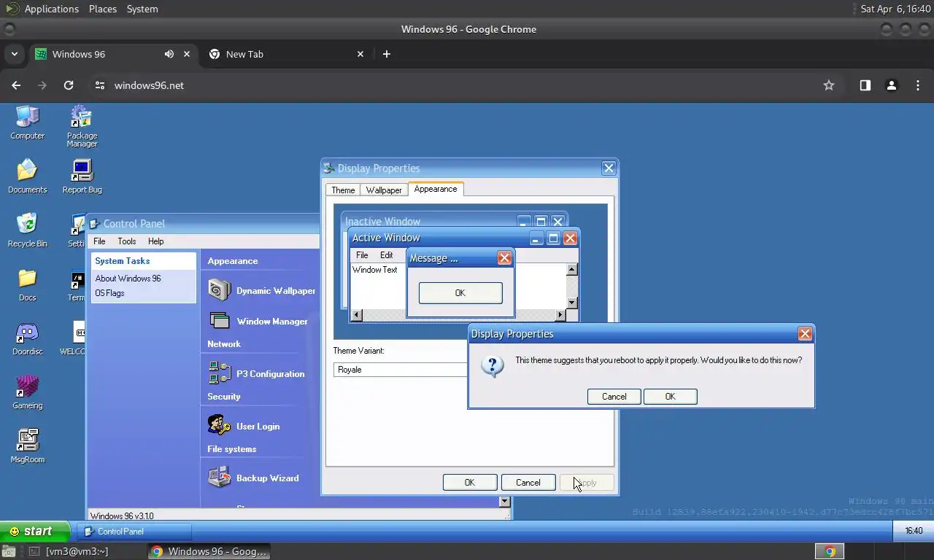Image resolution: width=934 pixels, height=560 pixels.
Task: Click the P3 Configuration icon in Control Panel
Action: pyautogui.click(x=220, y=373)
